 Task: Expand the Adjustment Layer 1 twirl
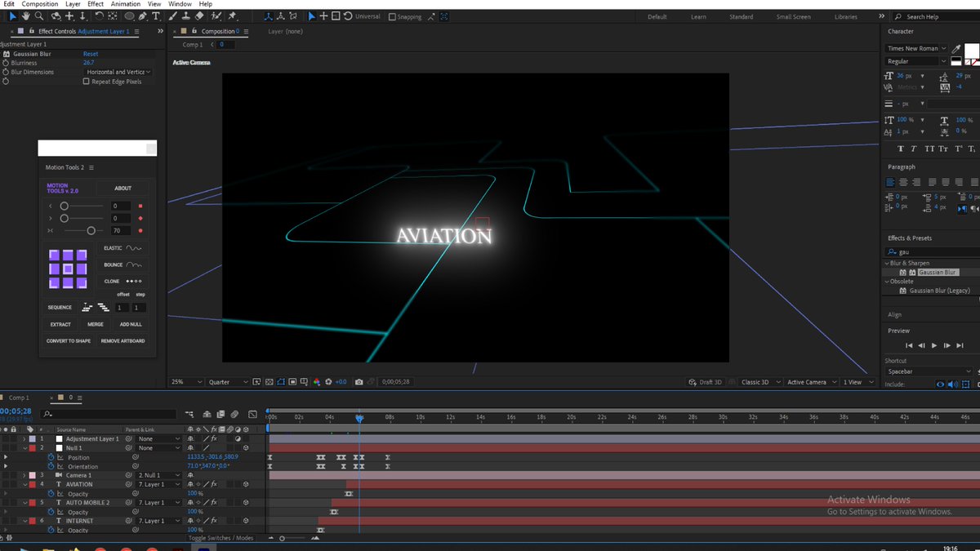pos(24,439)
